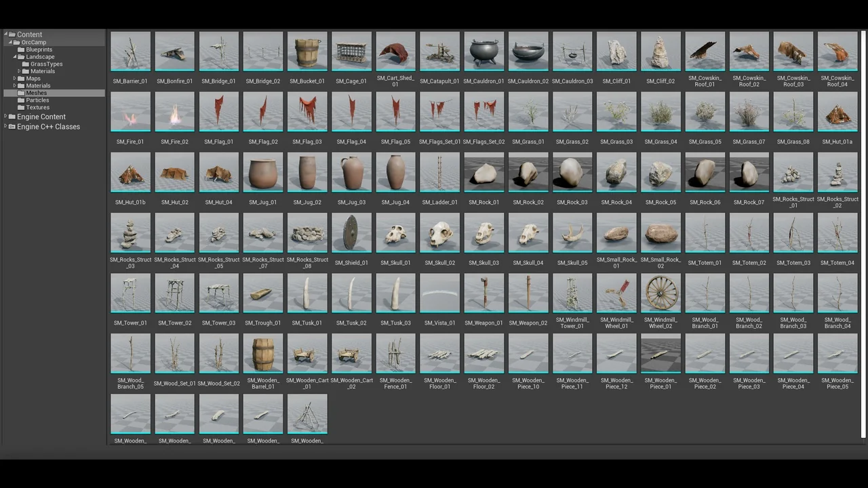Click the SM_Cauldron_01 thumbnail
Screen dimensions: 868x488
pos(484,52)
